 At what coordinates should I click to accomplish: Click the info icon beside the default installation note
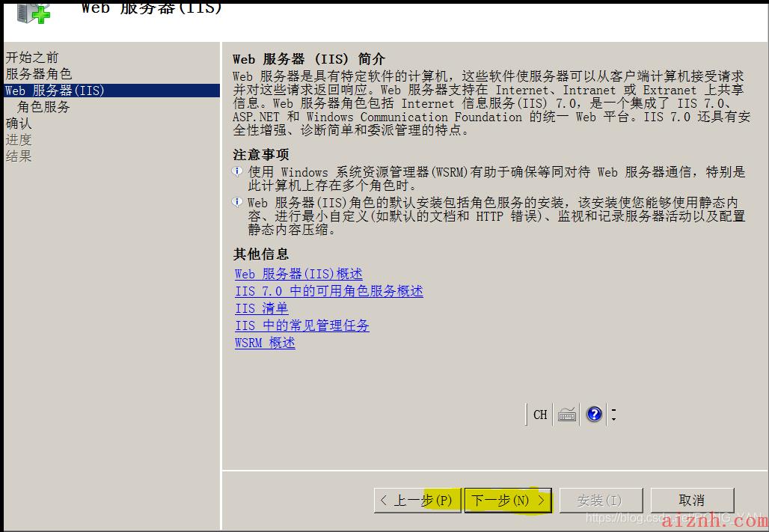(x=237, y=202)
